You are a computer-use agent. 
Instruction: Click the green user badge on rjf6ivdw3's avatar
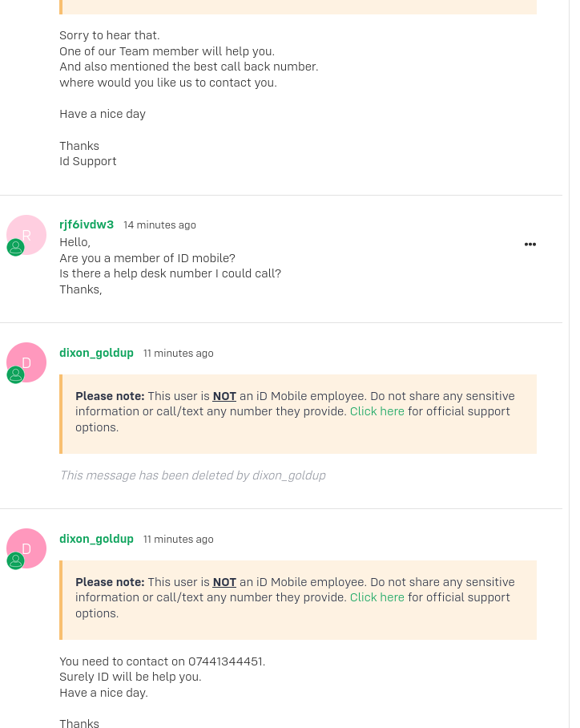[15, 248]
